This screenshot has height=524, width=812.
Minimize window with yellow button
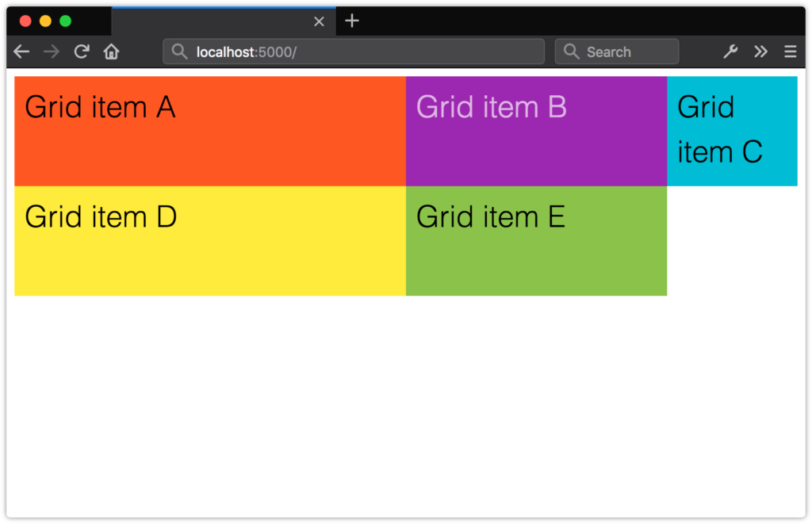pyautogui.click(x=45, y=21)
